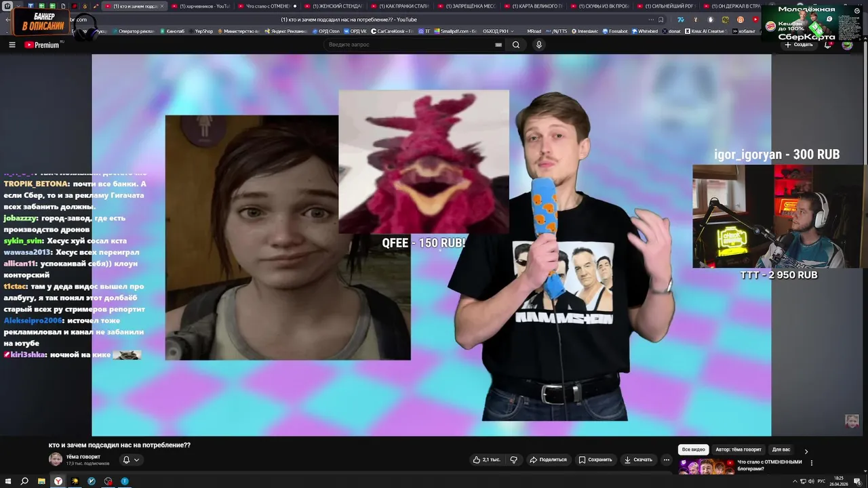Open the YepShop bookmark
The height and width of the screenshot is (488, 868).
(x=200, y=31)
